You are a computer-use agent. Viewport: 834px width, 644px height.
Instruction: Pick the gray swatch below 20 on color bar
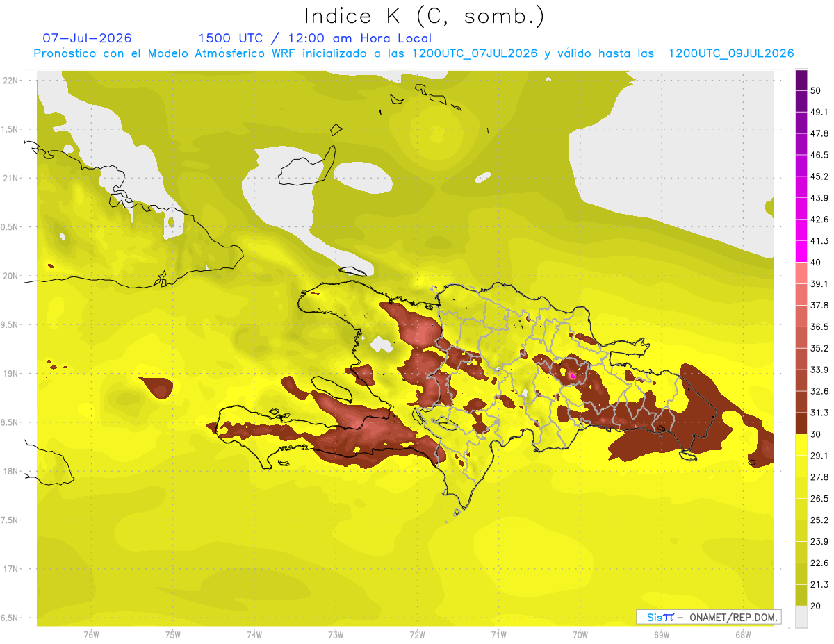coord(801,617)
